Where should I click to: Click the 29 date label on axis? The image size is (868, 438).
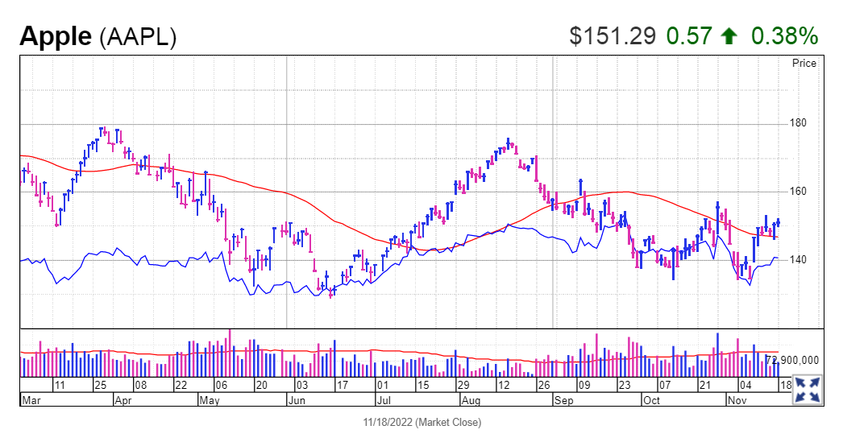click(x=463, y=385)
